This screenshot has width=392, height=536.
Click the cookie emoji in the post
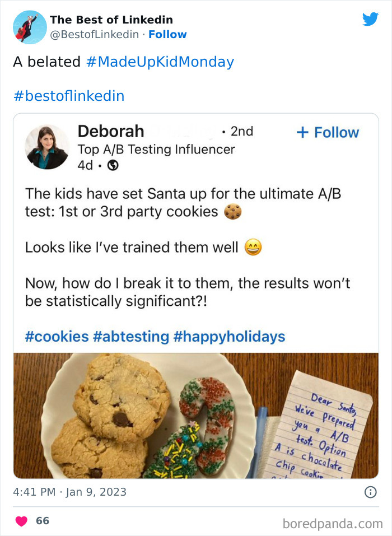pos(232,212)
